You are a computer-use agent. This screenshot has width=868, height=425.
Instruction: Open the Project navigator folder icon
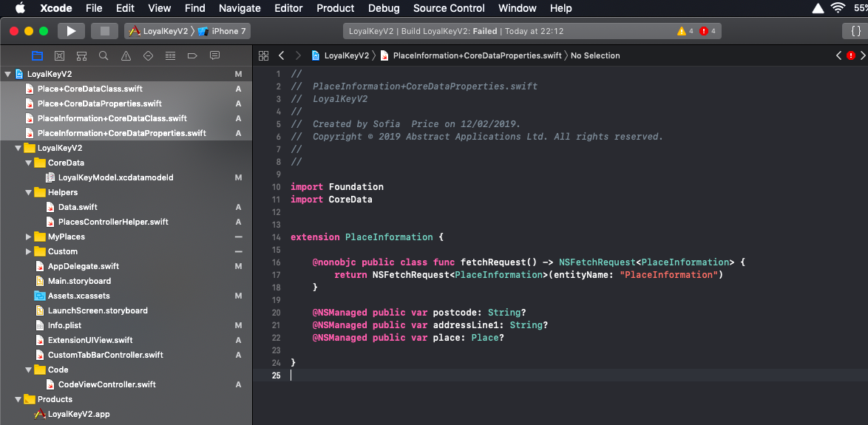(37, 55)
